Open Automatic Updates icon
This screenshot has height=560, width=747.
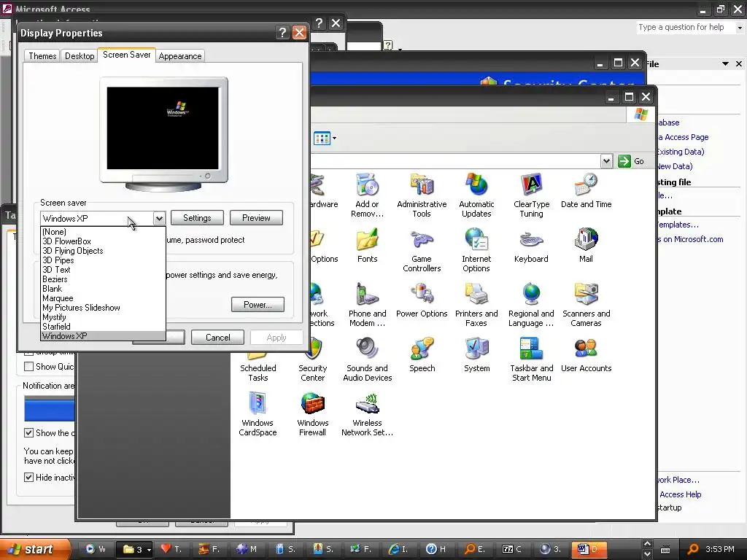[476, 195]
